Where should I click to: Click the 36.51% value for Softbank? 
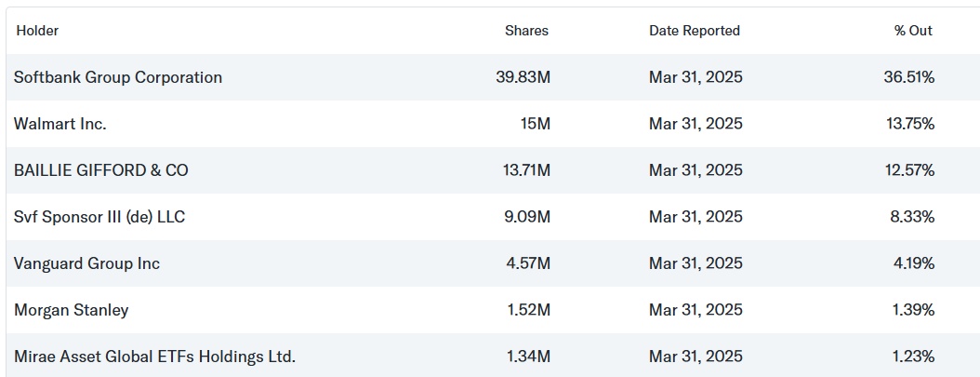908,77
